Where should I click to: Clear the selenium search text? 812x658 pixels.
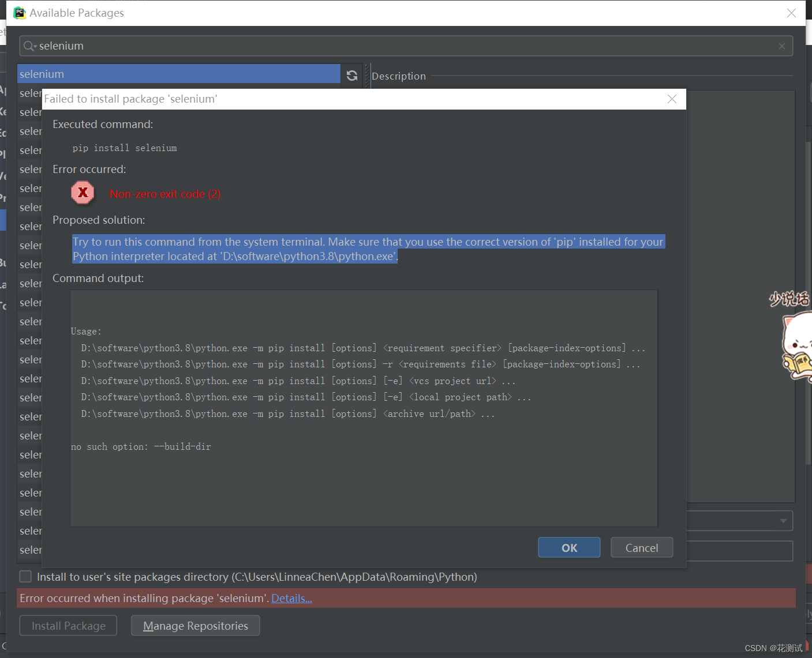tap(782, 46)
